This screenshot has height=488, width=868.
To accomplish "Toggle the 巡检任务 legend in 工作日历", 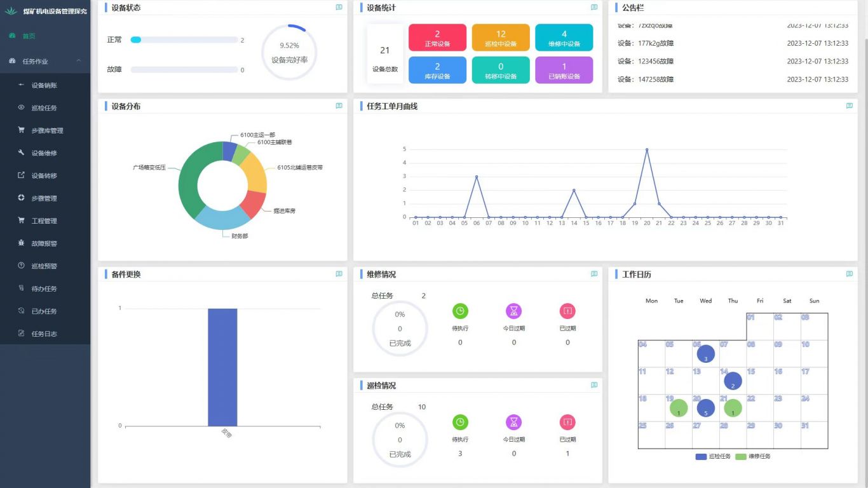I will click(713, 456).
